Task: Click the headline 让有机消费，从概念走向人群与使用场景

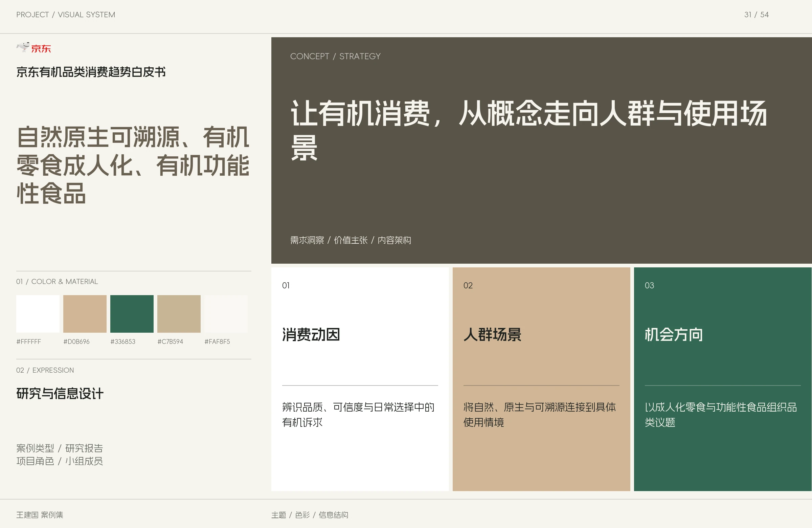Action: (529, 130)
